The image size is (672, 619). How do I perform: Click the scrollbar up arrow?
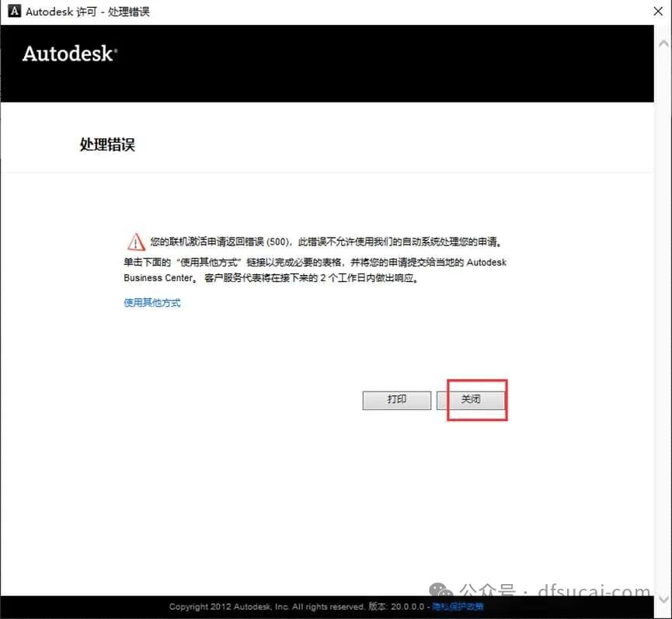663,43
